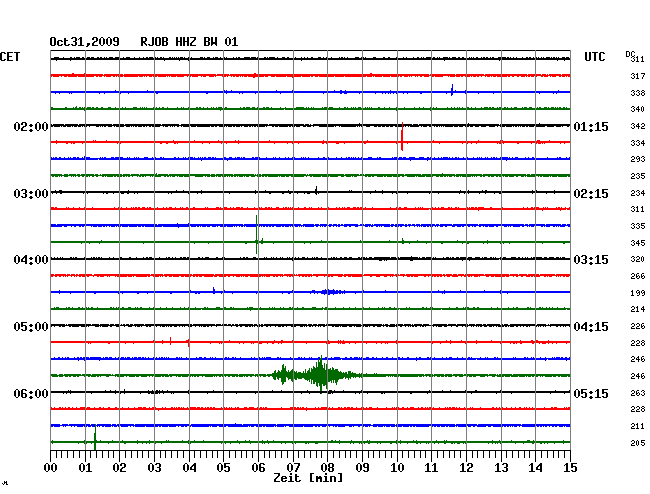Click the 03:15 UTC time label
The image size is (650, 494).
pyautogui.click(x=591, y=260)
